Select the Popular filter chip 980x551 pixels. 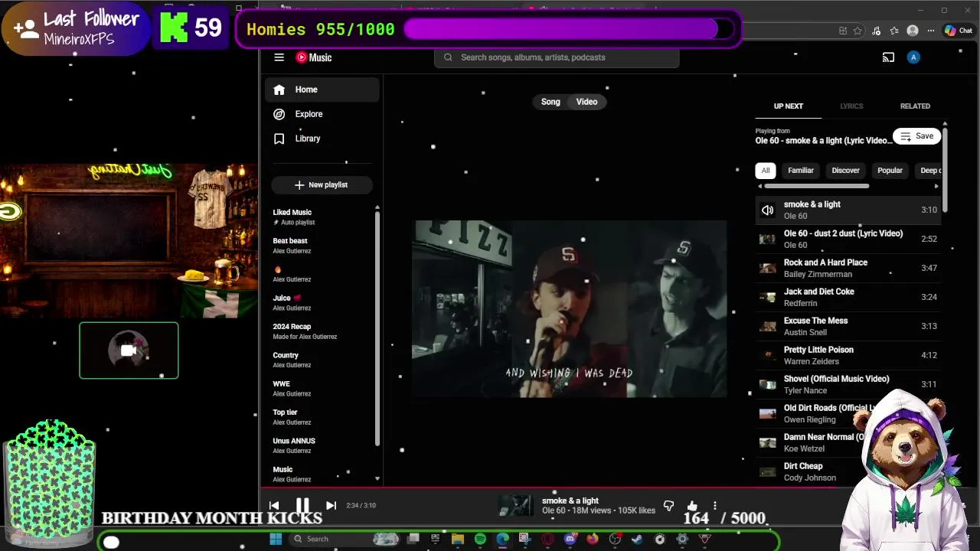[x=890, y=171]
